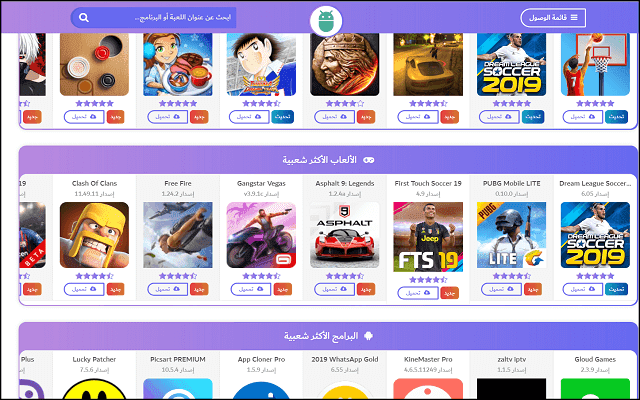This screenshot has height=400, width=640.
Task: Click blue update badge under Dream League Soccer in popular games
Action: pyautogui.click(x=616, y=289)
